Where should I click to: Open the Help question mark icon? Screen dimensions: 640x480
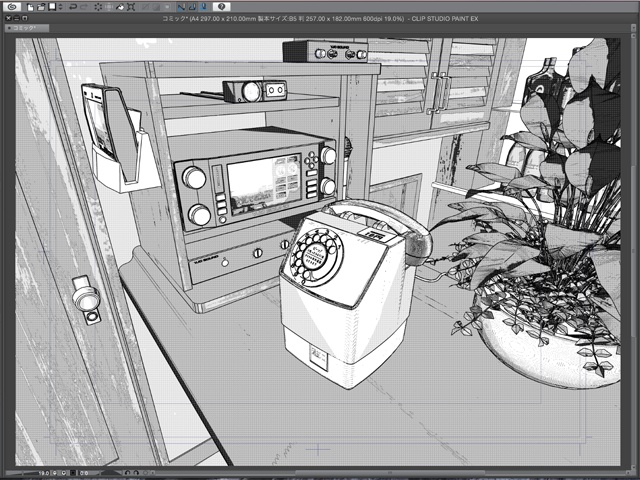click(x=221, y=6)
